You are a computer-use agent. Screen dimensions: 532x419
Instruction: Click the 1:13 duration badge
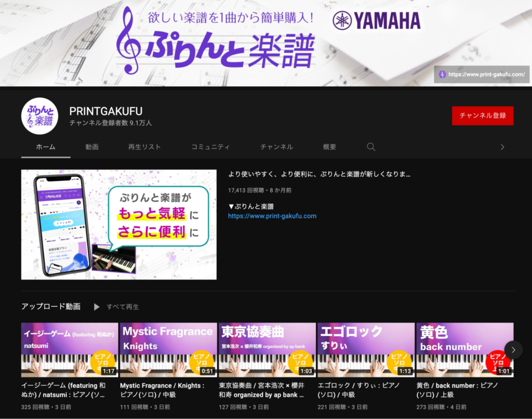[x=405, y=371]
